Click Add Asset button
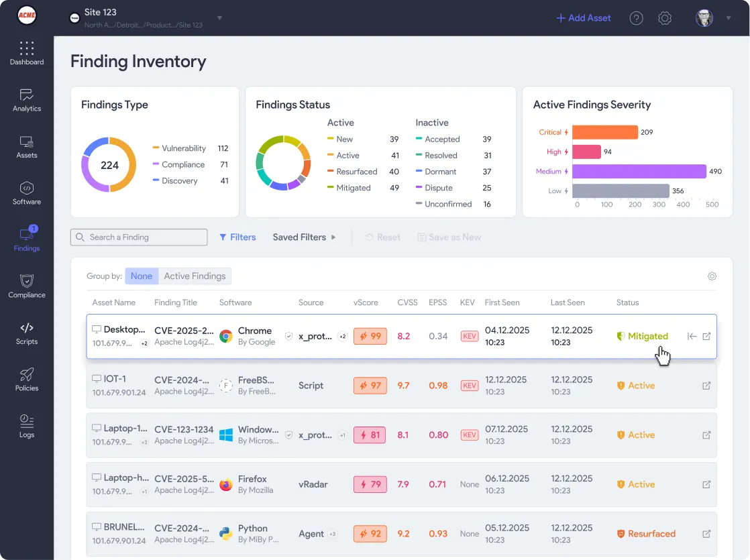This screenshot has height=560, width=750. pos(584,18)
